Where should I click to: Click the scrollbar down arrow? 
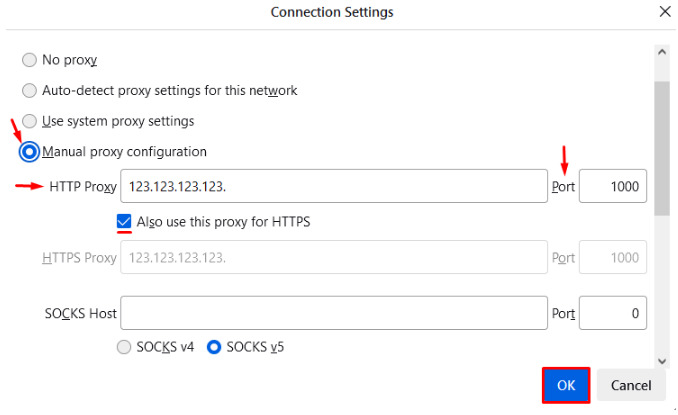pos(661,360)
